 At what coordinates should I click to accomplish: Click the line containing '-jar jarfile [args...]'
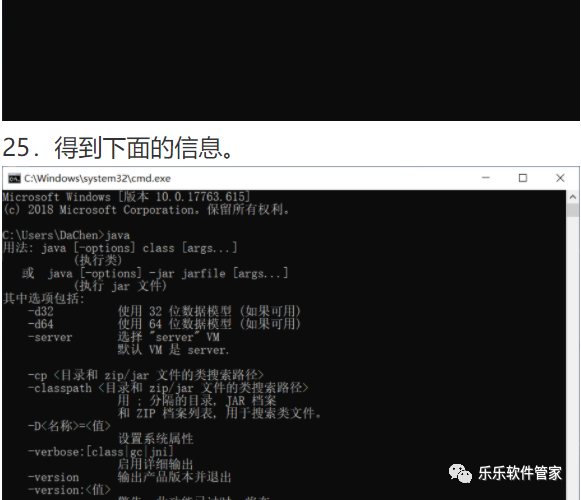click(x=155, y=274)
